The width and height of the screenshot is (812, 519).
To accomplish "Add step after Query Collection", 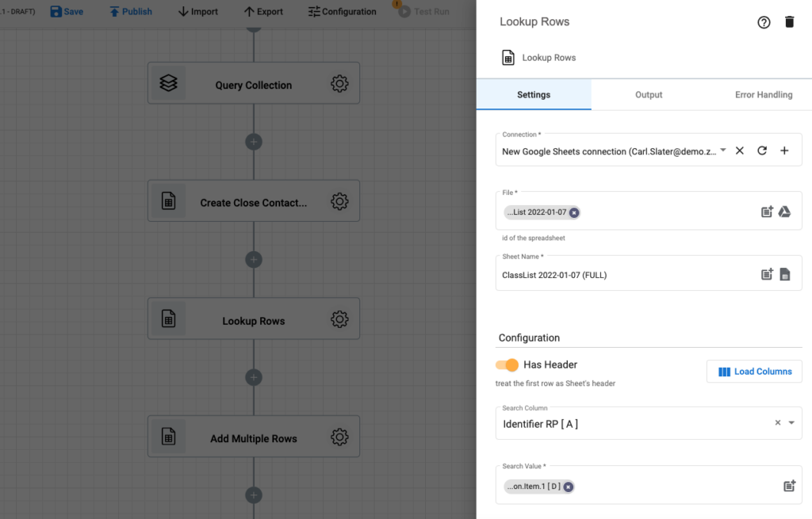I will (254, 142).
